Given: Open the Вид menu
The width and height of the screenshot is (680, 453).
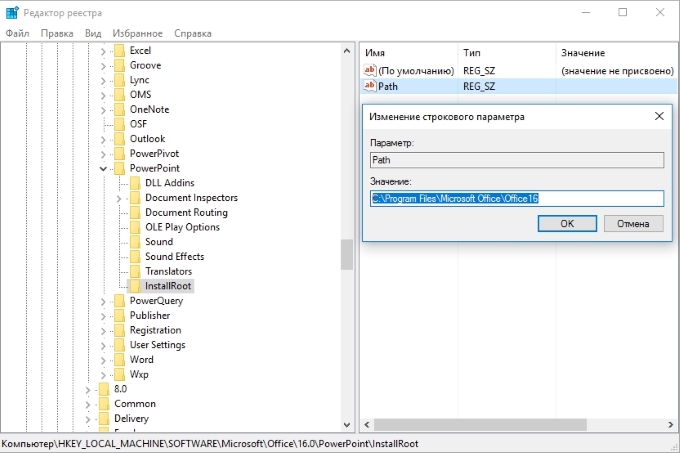Looking at the screenshot, I should click(93, 33).
